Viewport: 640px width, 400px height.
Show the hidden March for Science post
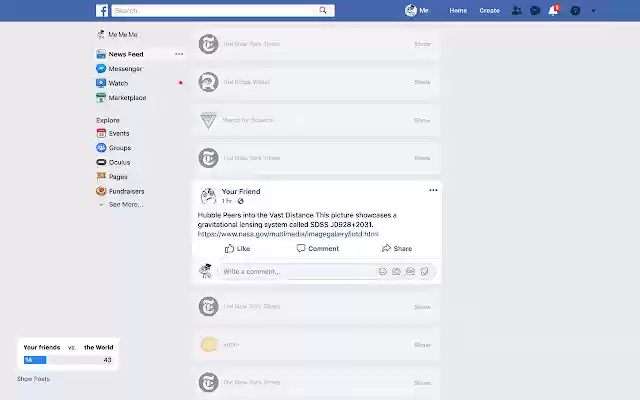[x=422, y=120]
